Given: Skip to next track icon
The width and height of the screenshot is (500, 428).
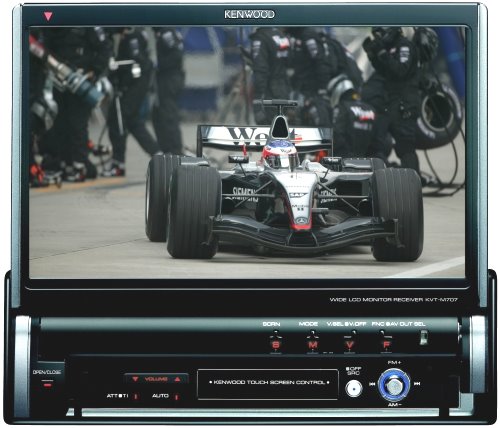Looking at the screenshot, I should pyautogui.click(x=417, y=384).
